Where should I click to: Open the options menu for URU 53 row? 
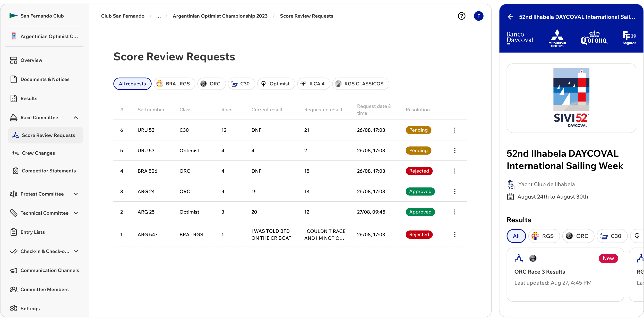pos(455,130)
